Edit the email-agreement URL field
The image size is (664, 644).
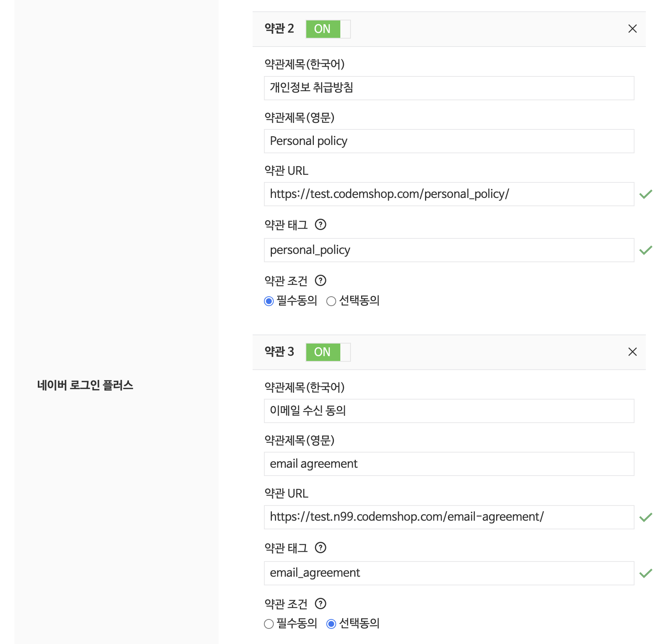tap(449, 517)
